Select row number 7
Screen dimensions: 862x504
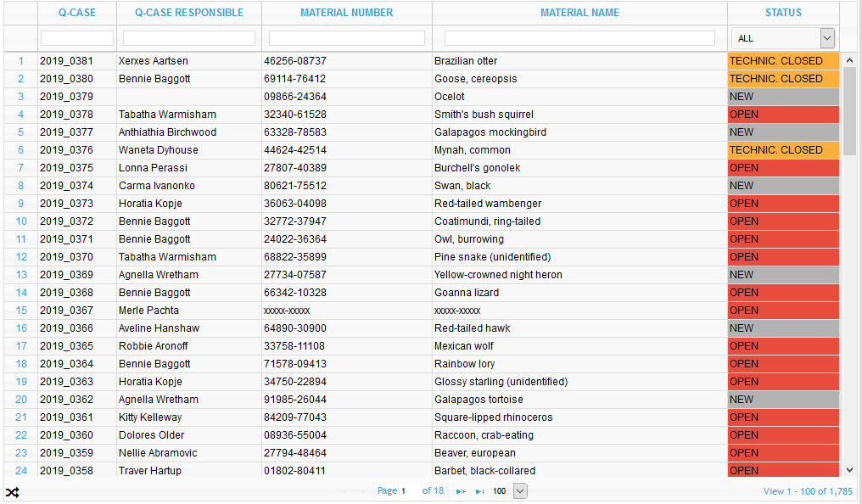click(21, 168)
